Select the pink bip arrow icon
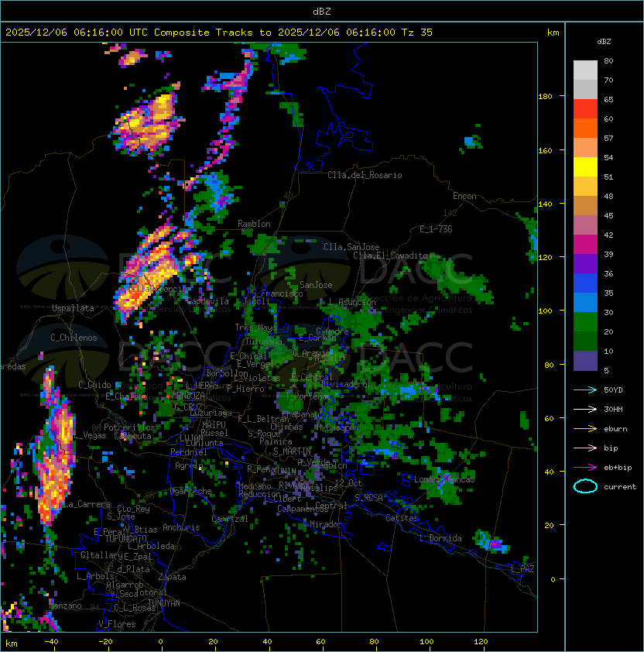Image resolution: width=644 pixels, height=652 pixels. coord(585,448)
